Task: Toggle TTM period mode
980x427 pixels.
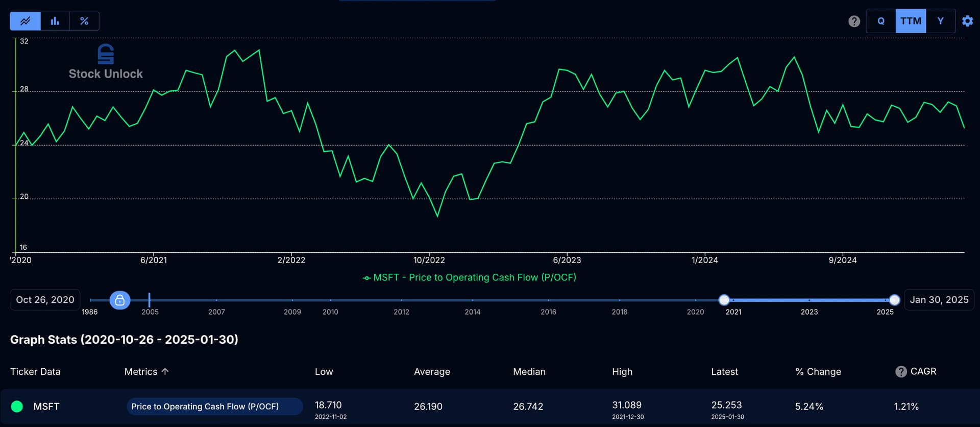Action: 911,21
